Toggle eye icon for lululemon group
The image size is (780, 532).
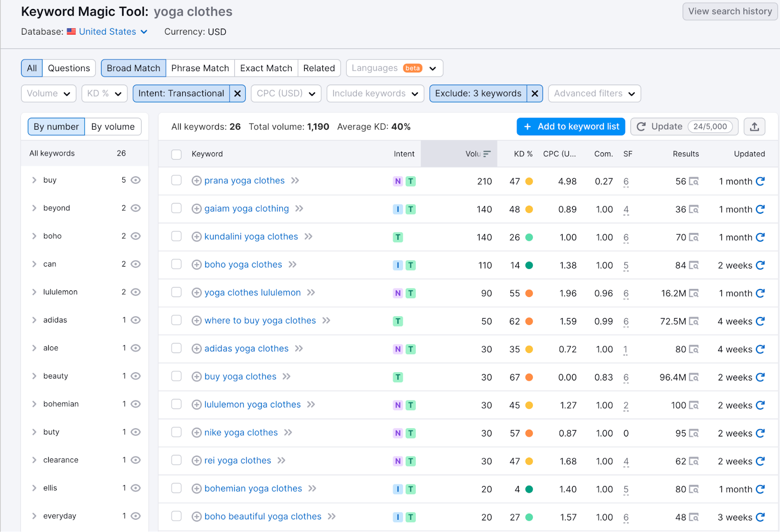pyautogui.click(x=136, y=292)
